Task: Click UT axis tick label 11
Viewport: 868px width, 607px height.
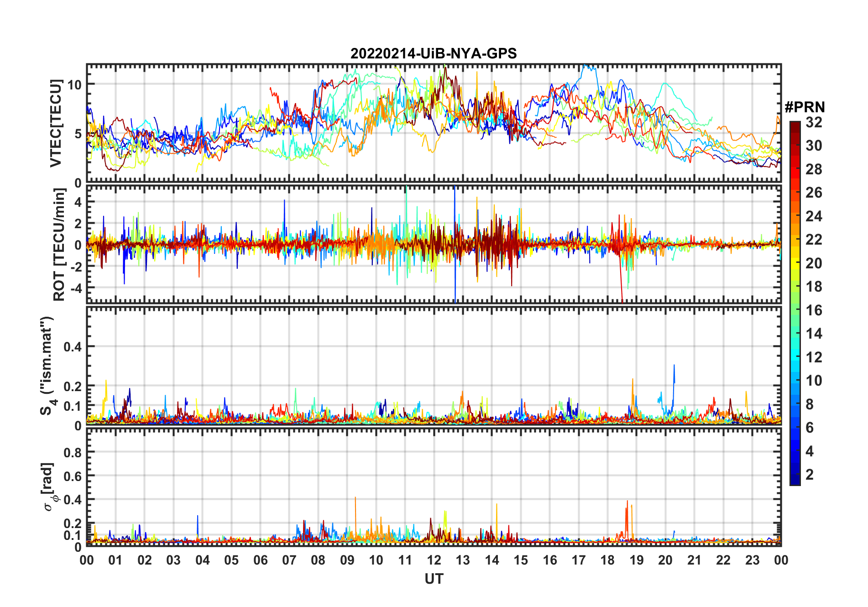Action: [405, 560]
